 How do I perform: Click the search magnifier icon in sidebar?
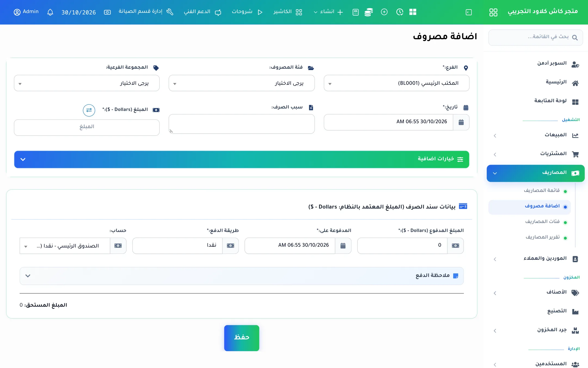[x=575, y=38]
